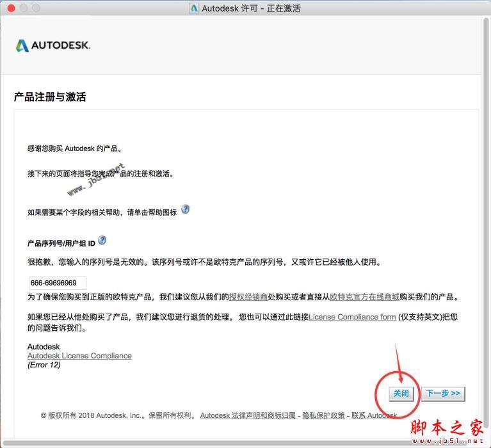Image resolution: width=491 pixels, height=448 pixels.
Task: Click the red close window button
Action: coord(12,8)
